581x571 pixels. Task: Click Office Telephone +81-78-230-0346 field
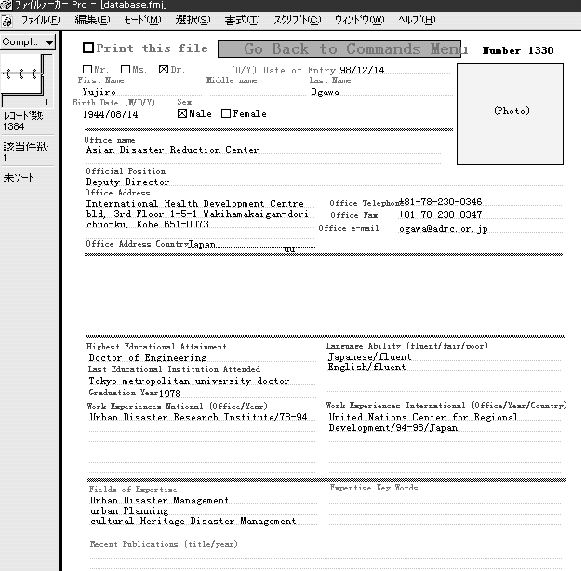click(x=481, y=202)
